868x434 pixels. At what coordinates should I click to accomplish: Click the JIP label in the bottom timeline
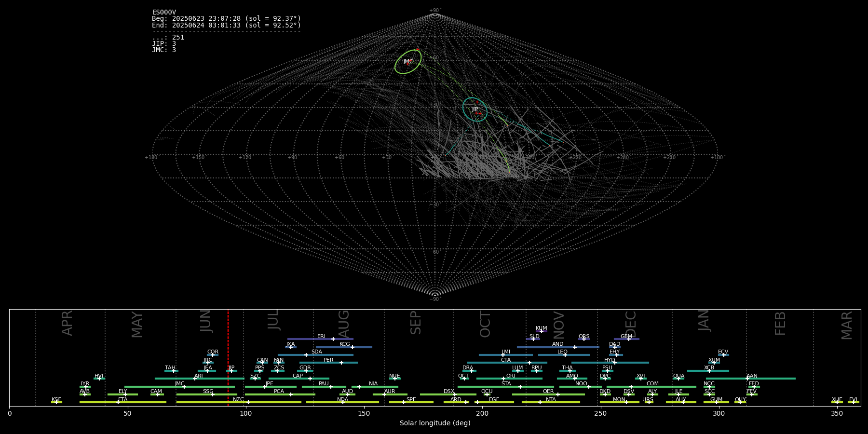(231, 368)
